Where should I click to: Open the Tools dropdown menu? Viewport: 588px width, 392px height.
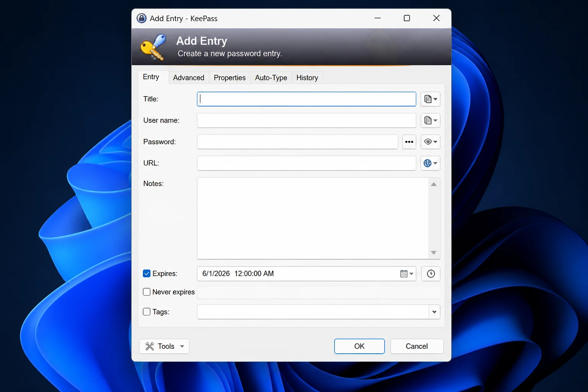[x=164, y=346]
